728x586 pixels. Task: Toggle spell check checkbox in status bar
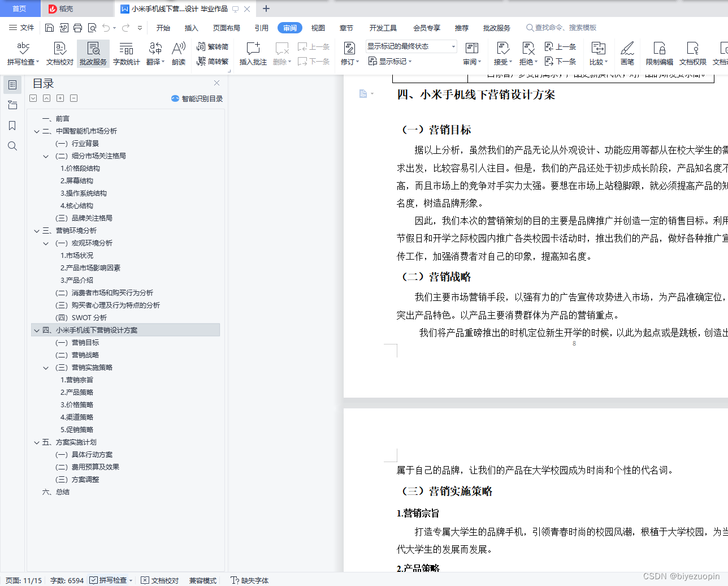click(94, 580)
